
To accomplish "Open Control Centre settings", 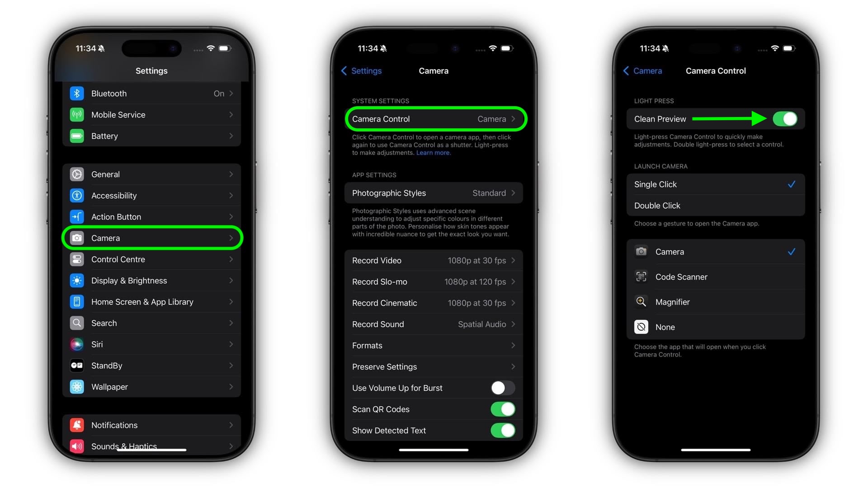I will coord(151,258).
